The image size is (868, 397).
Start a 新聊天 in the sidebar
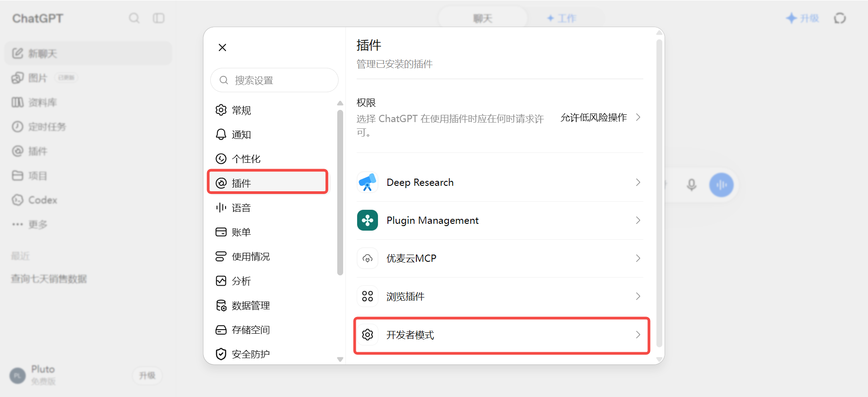point(88,53)
